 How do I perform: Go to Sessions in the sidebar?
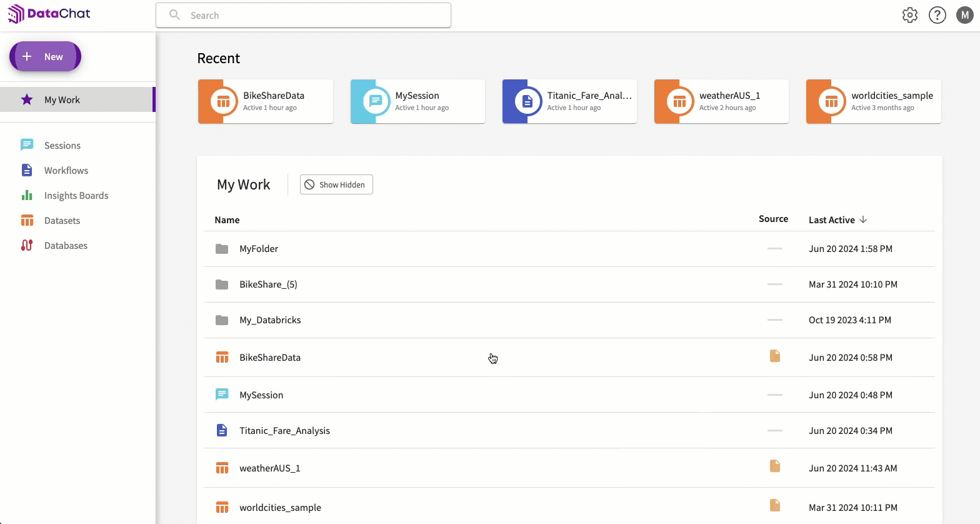point(62,145)
